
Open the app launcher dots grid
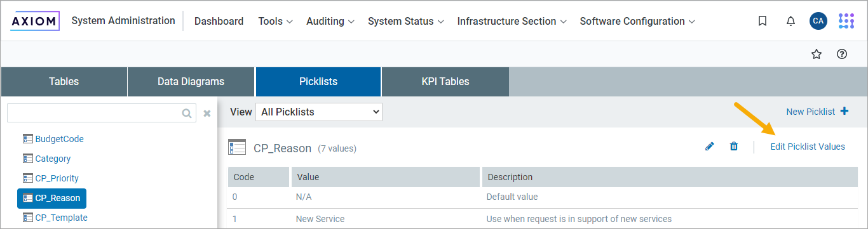coord(846,21)
